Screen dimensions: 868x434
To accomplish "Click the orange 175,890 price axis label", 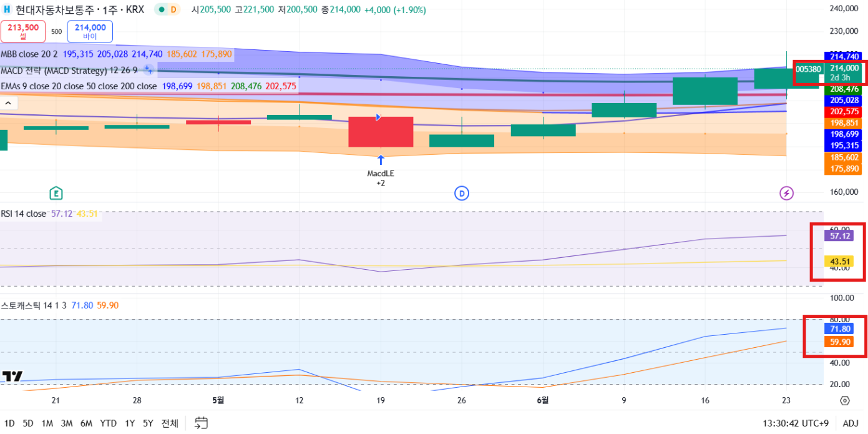I will tap(844, 169).
